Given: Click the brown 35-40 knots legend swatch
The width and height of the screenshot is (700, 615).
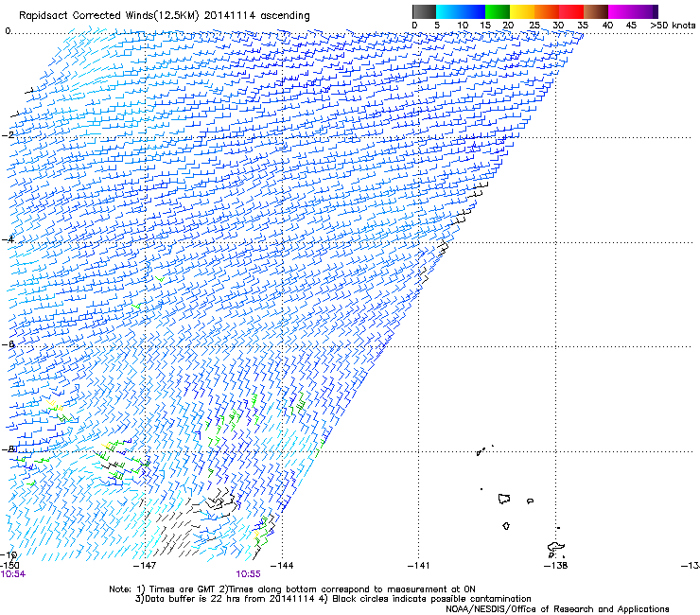Looking at the screenshot, I should (596, 11).
